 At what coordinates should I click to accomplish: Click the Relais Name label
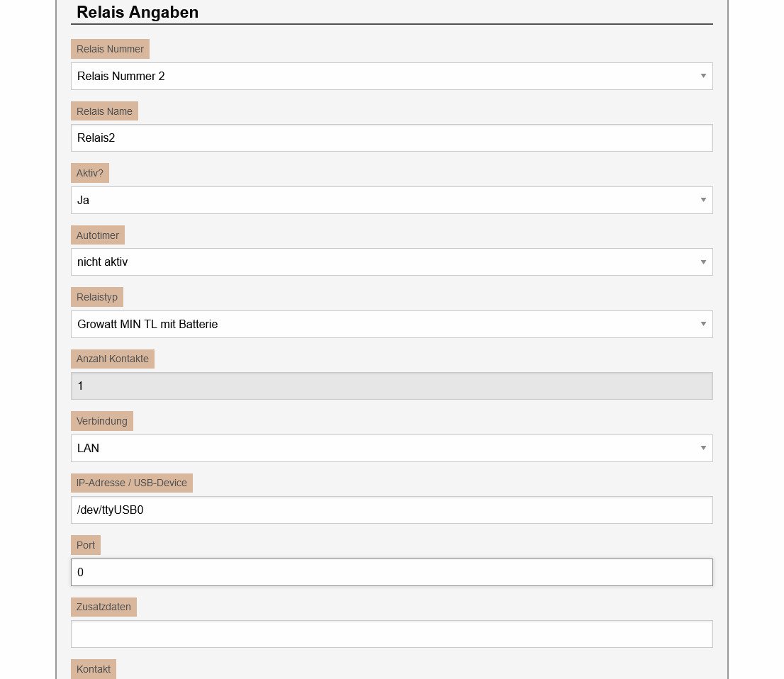(x=104, y=111)
